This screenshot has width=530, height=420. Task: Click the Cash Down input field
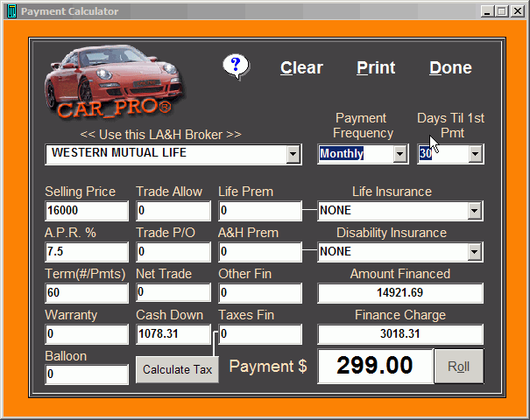[x=173, y=334]
